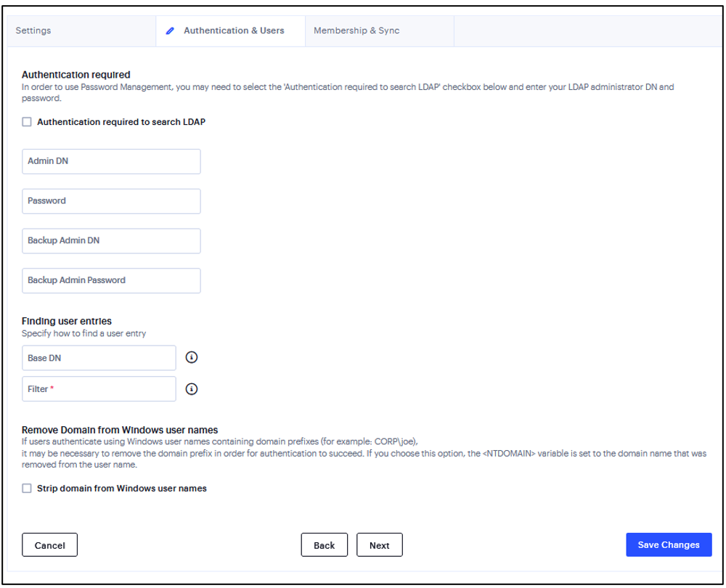
Task: Advance using the Next button
Action: click(x=379, y=544)
